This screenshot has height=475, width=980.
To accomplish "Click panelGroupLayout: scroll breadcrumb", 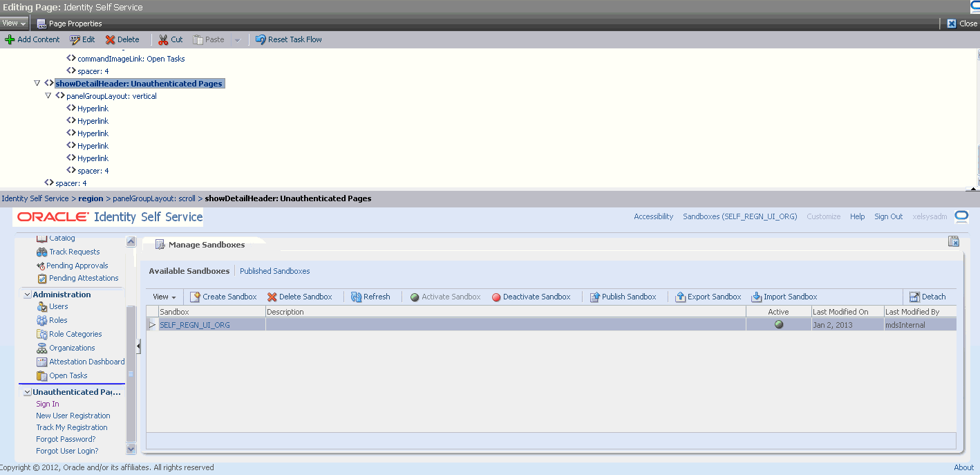I will coord(154,198).
